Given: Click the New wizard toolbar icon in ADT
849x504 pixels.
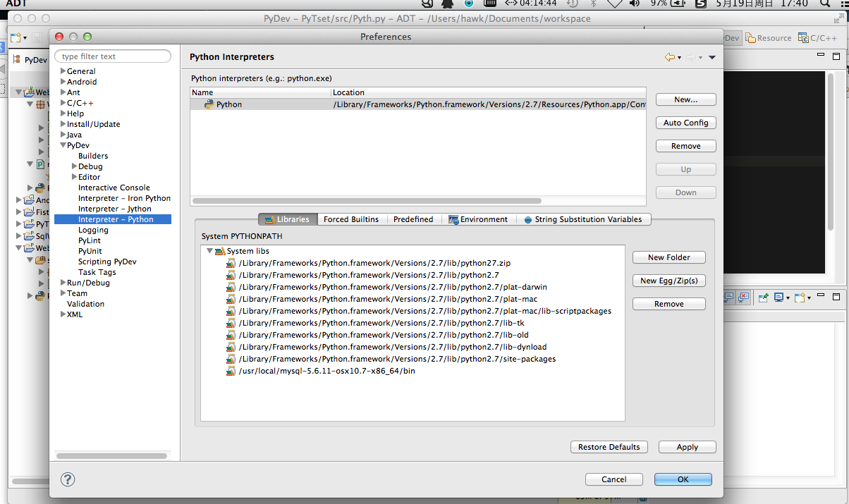Looking at the screenshot, I should (x=16, y=38).
